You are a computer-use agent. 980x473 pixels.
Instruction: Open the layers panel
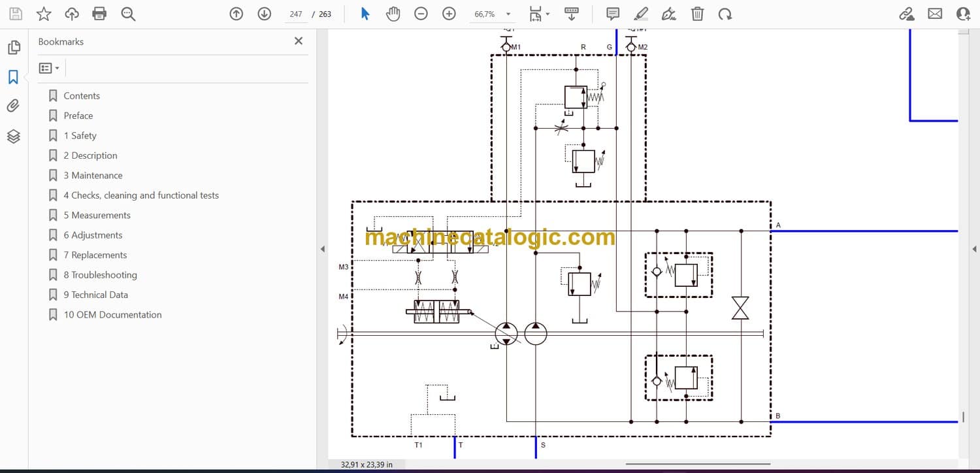14,136
